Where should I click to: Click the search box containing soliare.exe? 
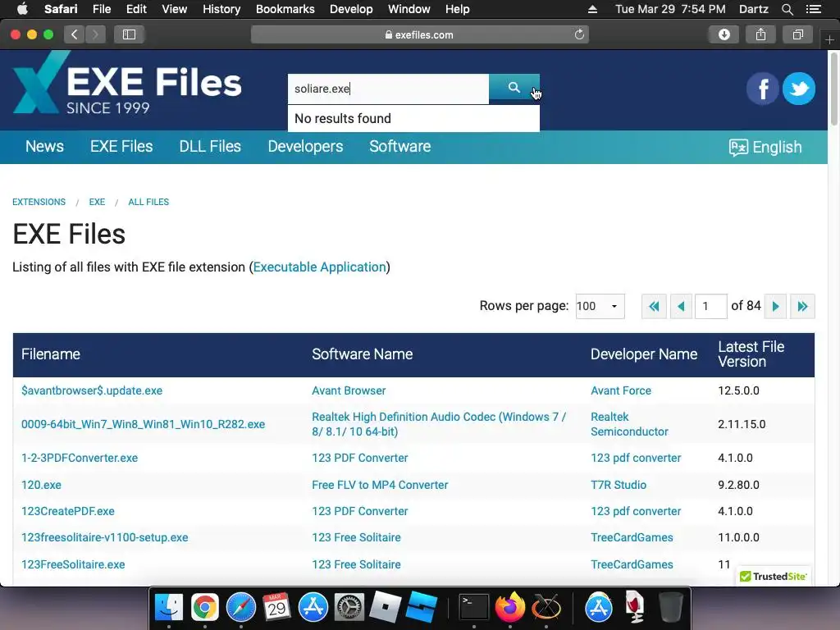tap(388, 89)
